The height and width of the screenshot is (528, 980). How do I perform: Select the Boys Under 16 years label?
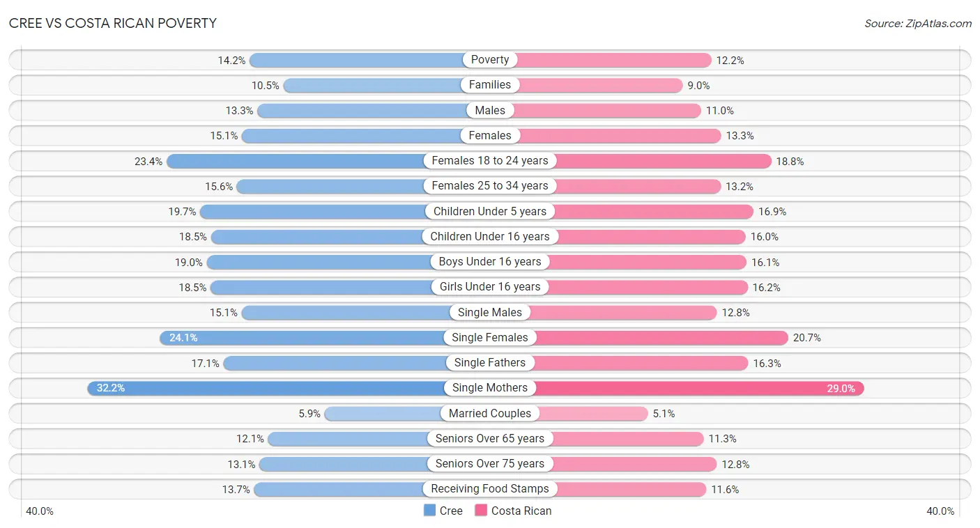490,262
